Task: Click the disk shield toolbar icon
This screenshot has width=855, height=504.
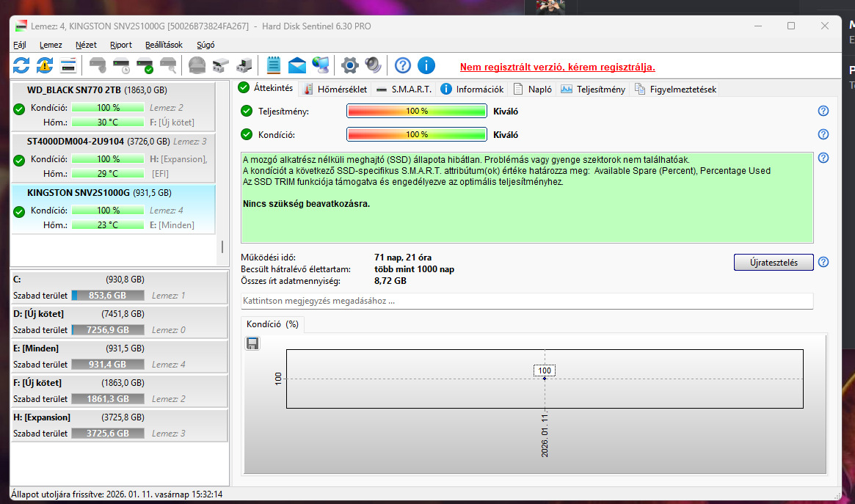Action: (98, 65)
